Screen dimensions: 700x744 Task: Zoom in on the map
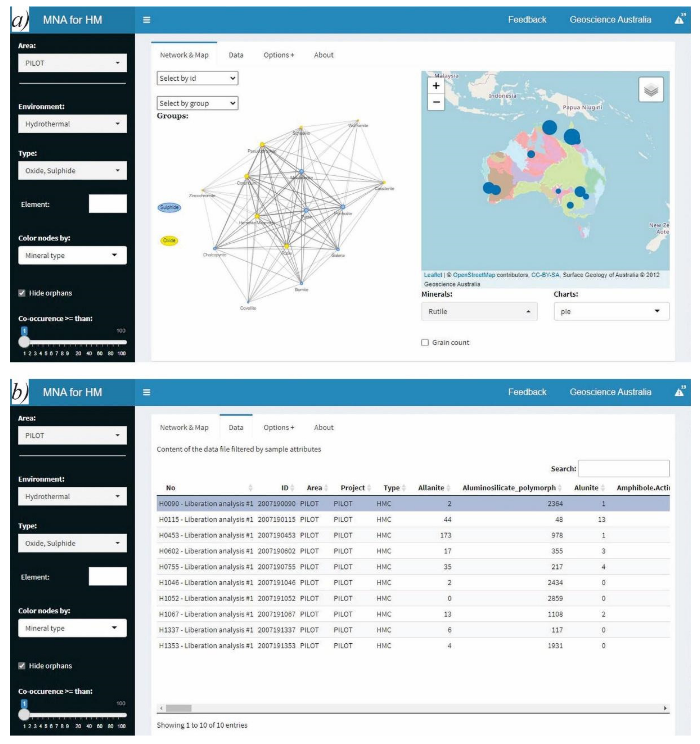click(x=436, y=86)
